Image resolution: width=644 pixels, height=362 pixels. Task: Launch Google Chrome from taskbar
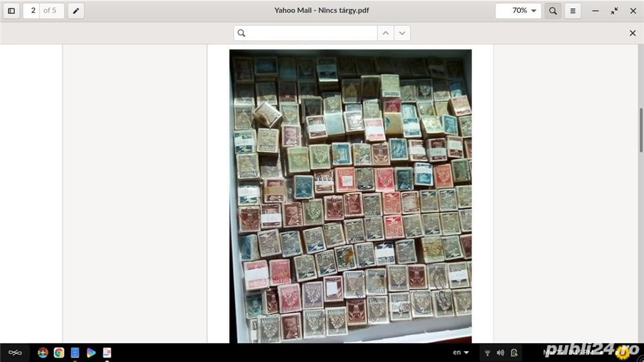(x=59, y=352)
